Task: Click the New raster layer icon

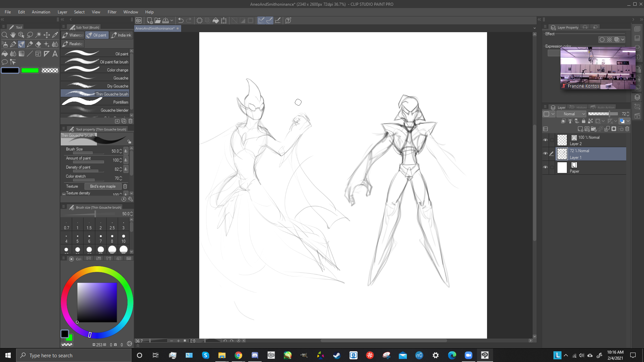Action: point(580,129)
